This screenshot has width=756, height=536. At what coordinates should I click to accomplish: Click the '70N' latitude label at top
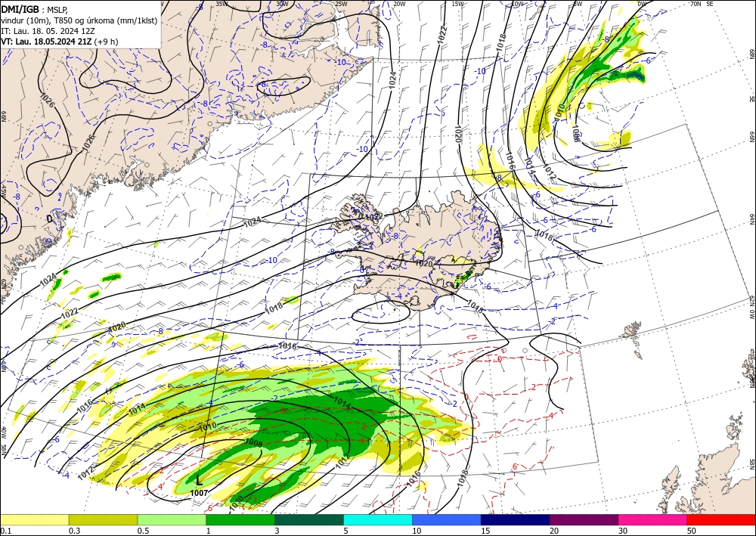click(696, 4)
